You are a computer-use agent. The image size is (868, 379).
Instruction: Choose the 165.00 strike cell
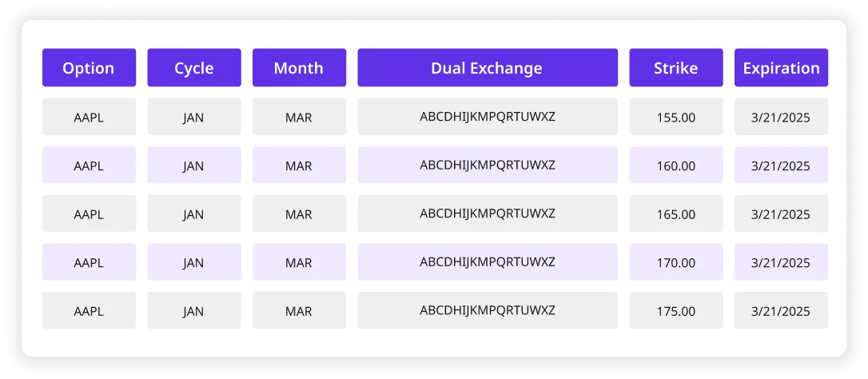[x=676, y=213]
